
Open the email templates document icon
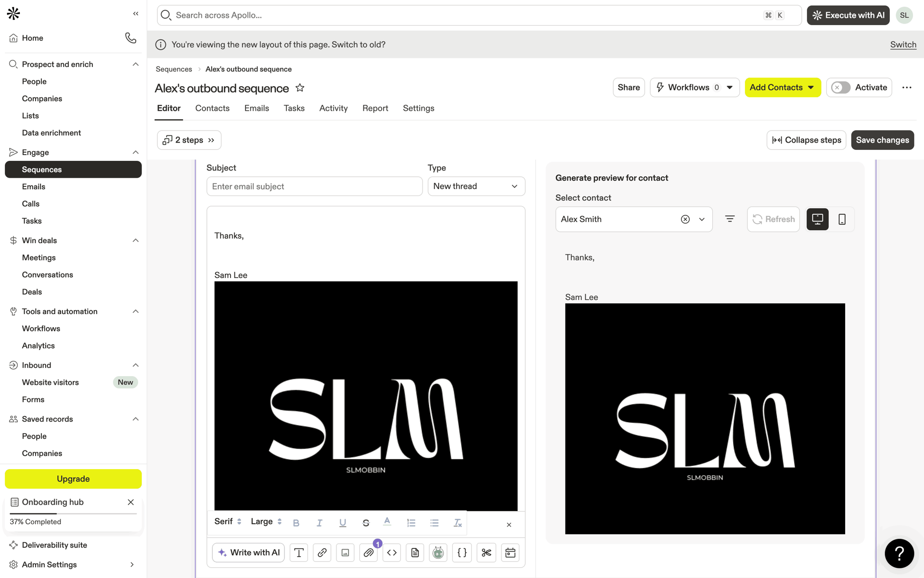coord(415,552)
